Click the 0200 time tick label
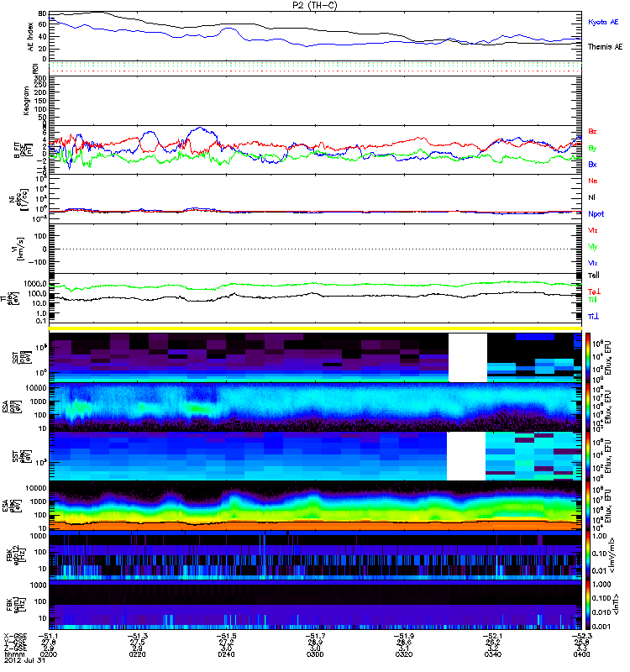The height and width of the screenshot is (672, 630). (49, 654)
